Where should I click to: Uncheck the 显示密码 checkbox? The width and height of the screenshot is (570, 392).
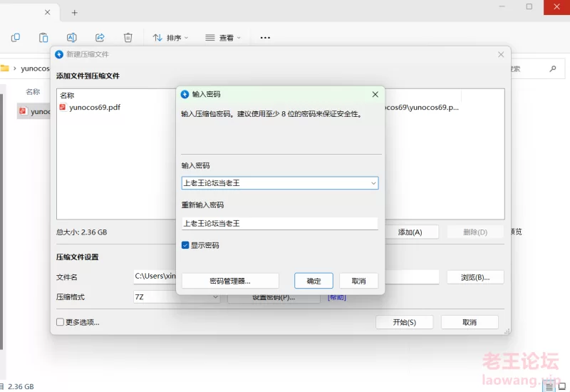click(185, 245)
